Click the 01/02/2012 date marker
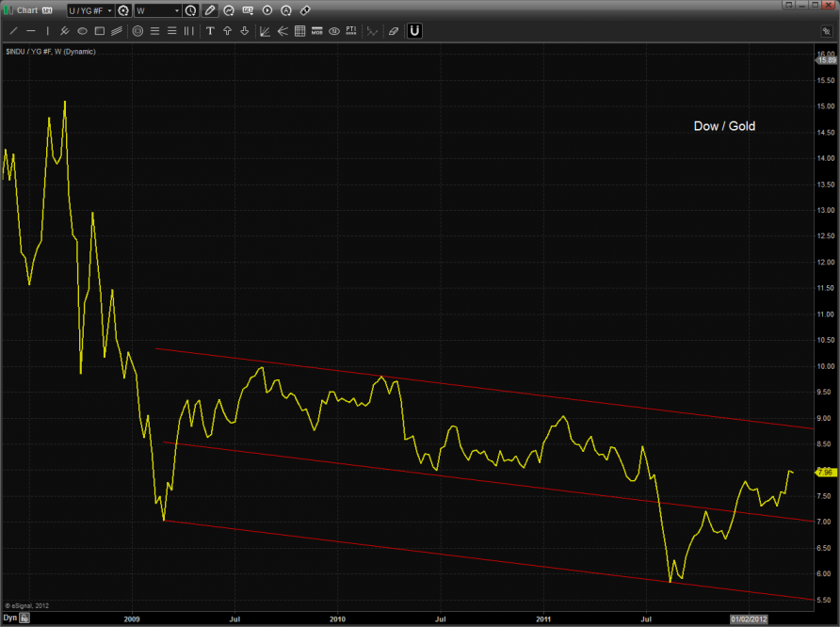This screenshot has height=627, width=840. pyautogui.click(x=751, y=619)
